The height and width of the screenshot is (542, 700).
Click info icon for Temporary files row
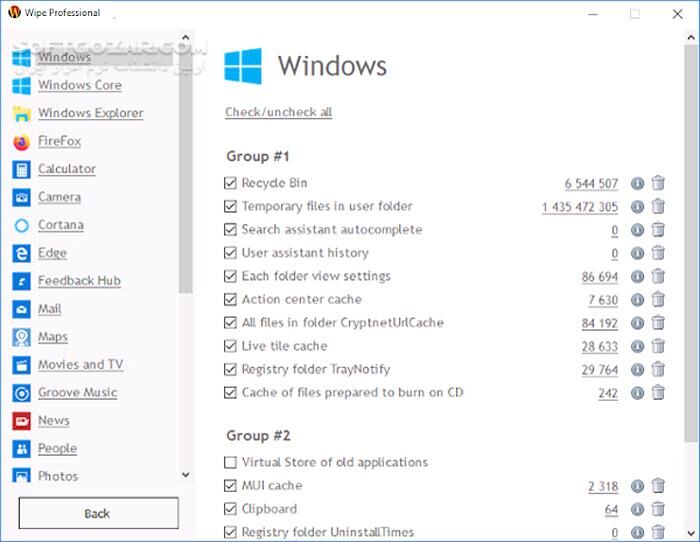point(638,207)
